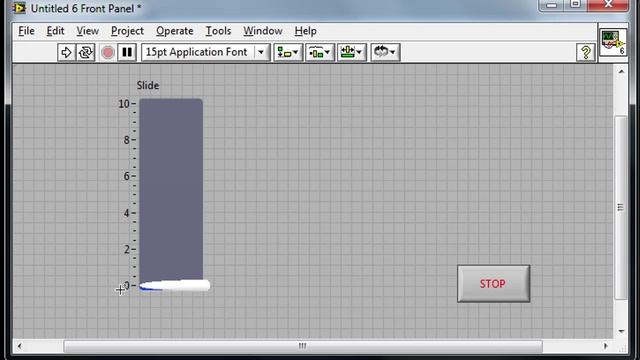Viewport: 640px width, 360px height.
Task: Close the Untitled 6 Front Panel window
Action: [608, 5]
